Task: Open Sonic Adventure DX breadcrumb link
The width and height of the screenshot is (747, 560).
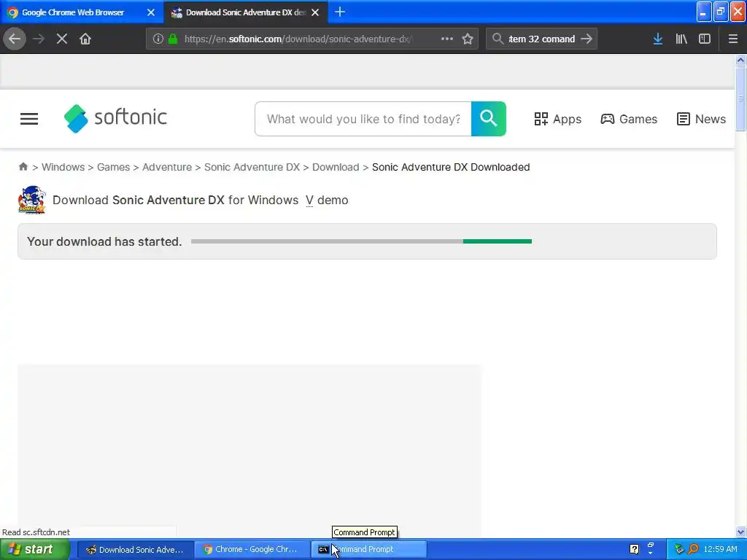Action: [x=252, y=167]
